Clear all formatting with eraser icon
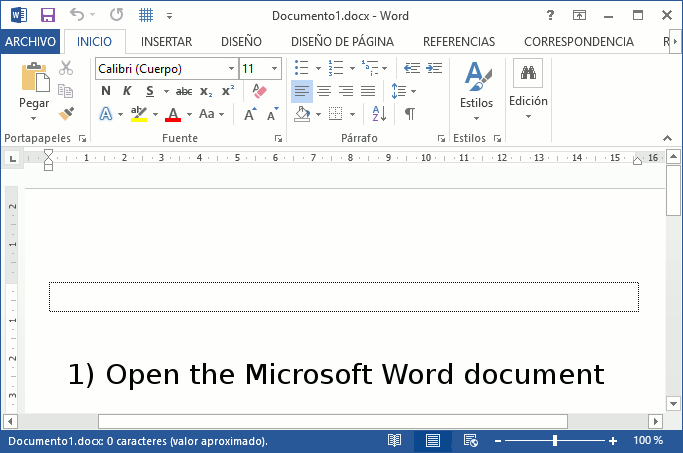This screenshot has width=683, height=453. [259, 91]
